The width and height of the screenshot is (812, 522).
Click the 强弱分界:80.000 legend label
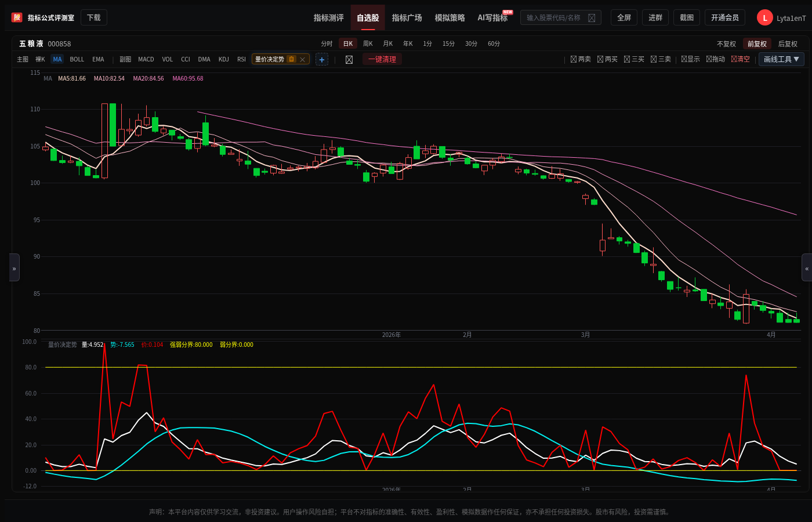click(191, 345)
